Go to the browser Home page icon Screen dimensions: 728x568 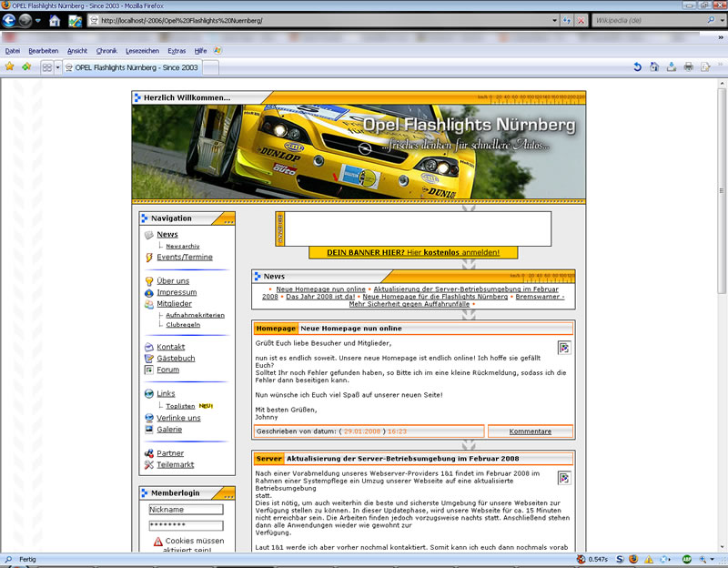[55, 21]
